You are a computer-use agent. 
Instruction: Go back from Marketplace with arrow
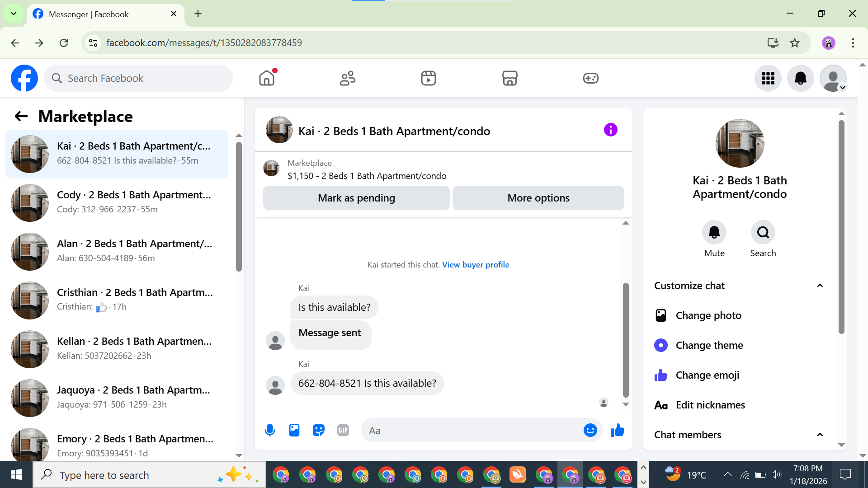tap(21, 117)
